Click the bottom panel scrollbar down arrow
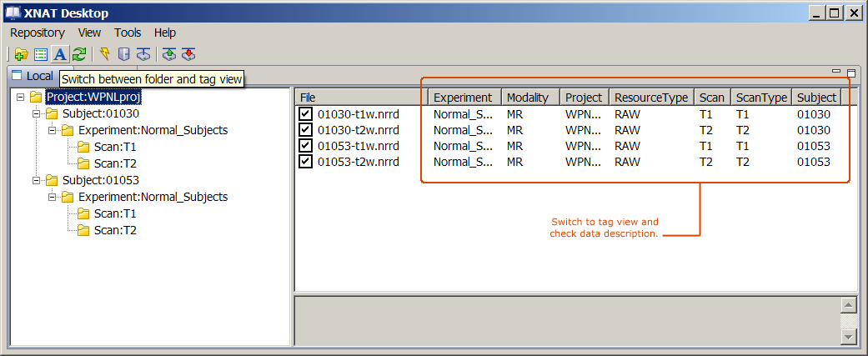The width and height of the screenshot is (868, 356). coord(848,336)
